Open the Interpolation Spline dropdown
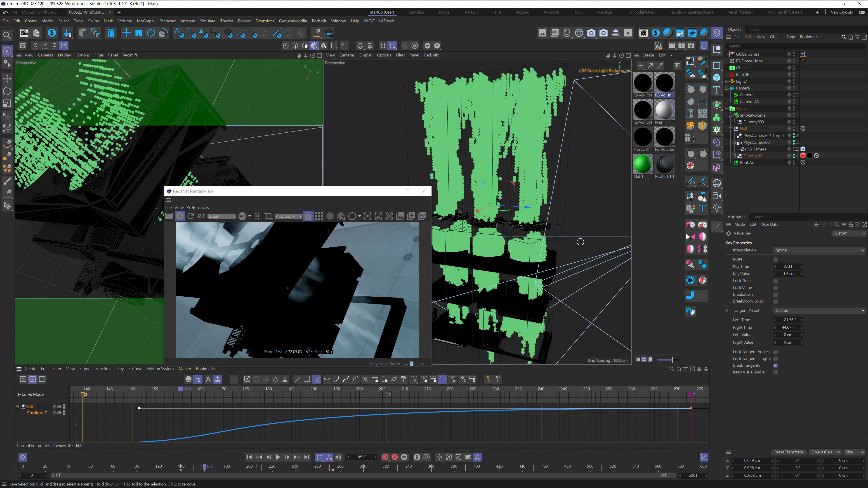Image resolution: width=868 pixels, height=488 pixels. point(818,250)
